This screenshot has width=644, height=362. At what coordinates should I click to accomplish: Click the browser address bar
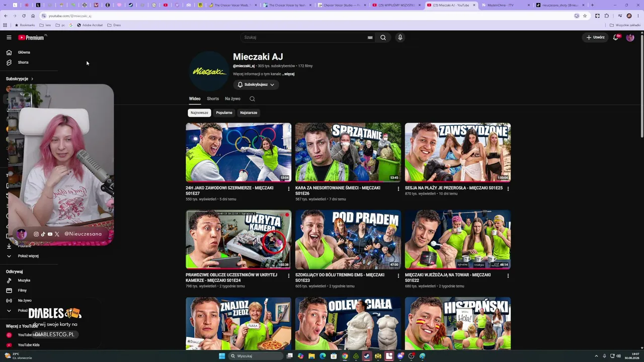307,16
